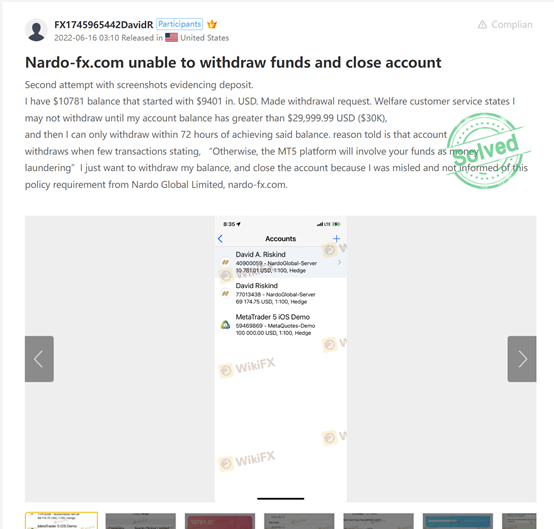Select the red 10781.01 thumbnail
This screenshot has height=529, width=554.
[220, 521]
